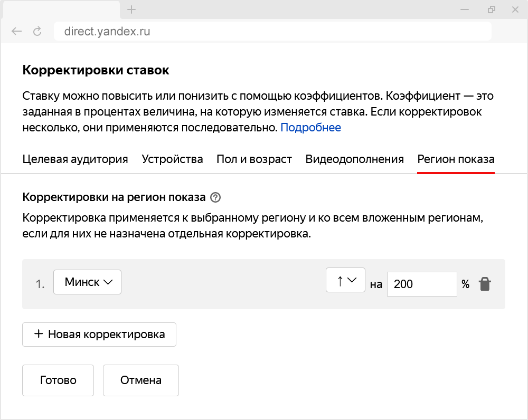The width and height of the screenshot is (528, 420).
Task: Restore down the browser window
Action: [x=492, y=9]
